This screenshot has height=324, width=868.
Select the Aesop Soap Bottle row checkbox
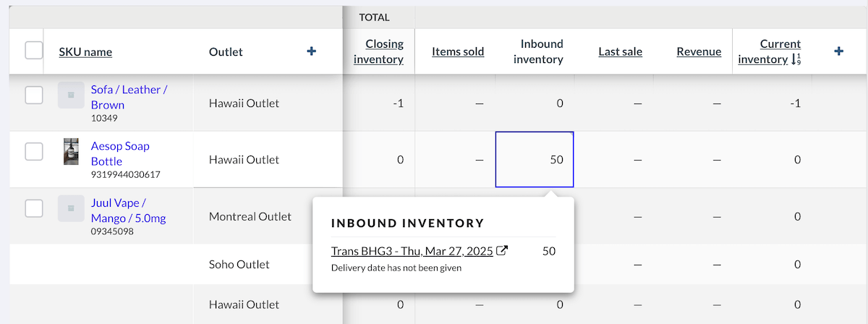pos(34,151)
